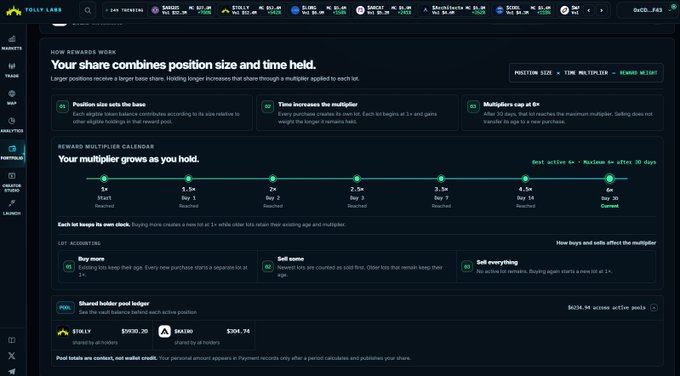Click the 01 badge on Buy more card
Image resolution: width=680 pixels, height=376 pixels.
coord(69,267)
